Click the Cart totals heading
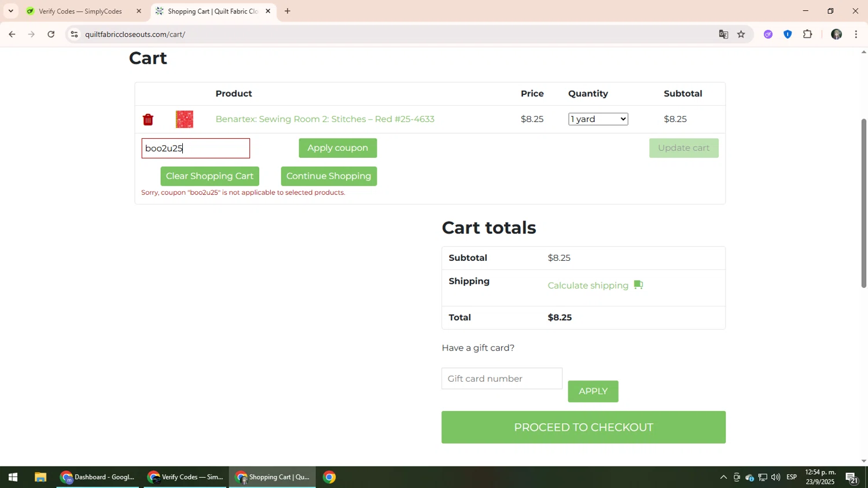The height and width of the screenshot is (488, 868). pyautogui.click(x=489, y=228)
